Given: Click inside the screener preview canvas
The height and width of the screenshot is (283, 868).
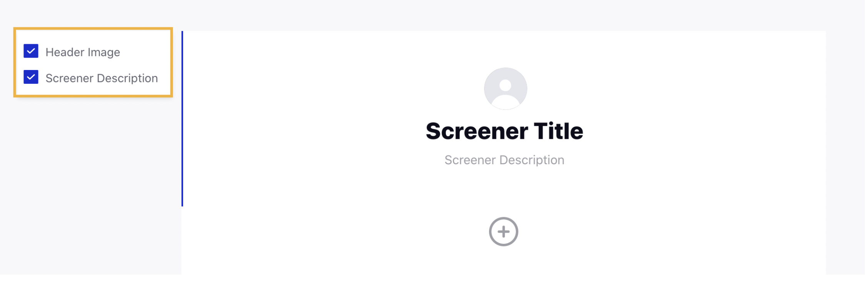Looking at the screenshot, I should click(504, 185).
